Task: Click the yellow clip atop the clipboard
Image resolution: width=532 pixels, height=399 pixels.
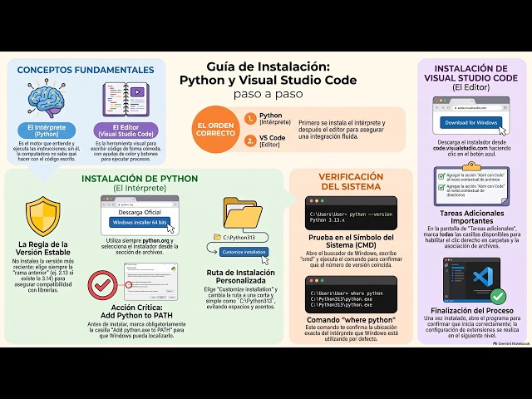Action: (x=471, y=166)
